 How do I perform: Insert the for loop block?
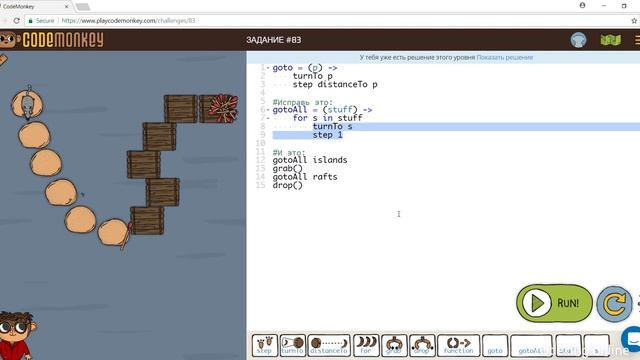(x=366, y=345)
